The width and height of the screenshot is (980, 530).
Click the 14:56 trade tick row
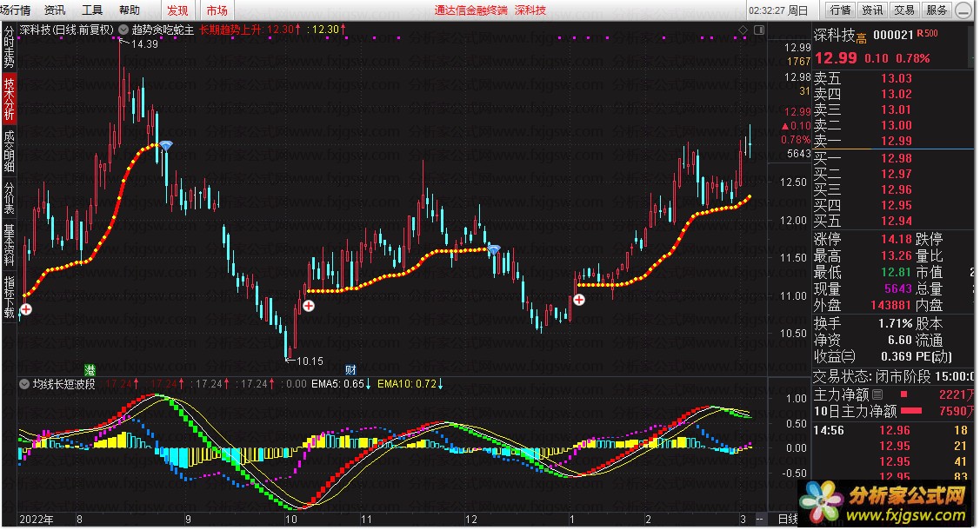click(892, 431)
